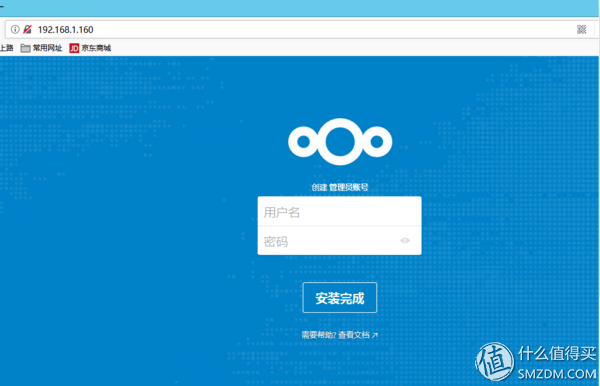600x386 pixels.
Task: Click the 创建 管理员账号 heading text
Action: tap(340, 187)
